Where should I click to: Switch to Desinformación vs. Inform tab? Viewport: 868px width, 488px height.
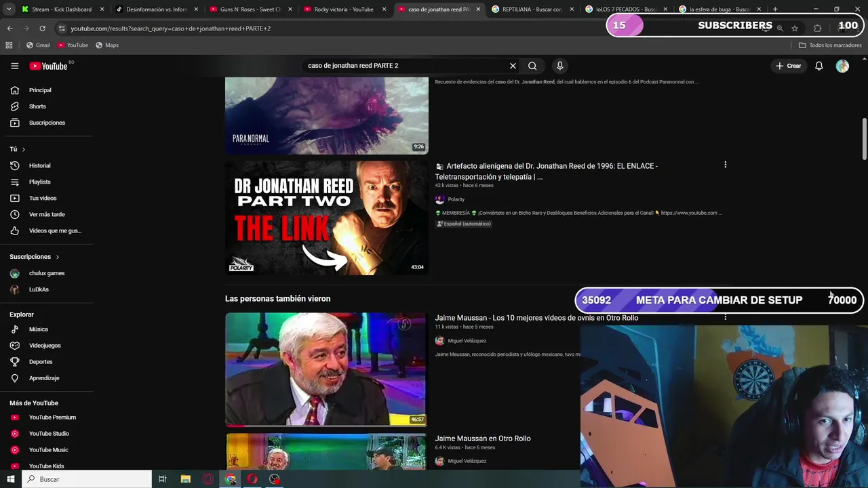click(155, 9)
